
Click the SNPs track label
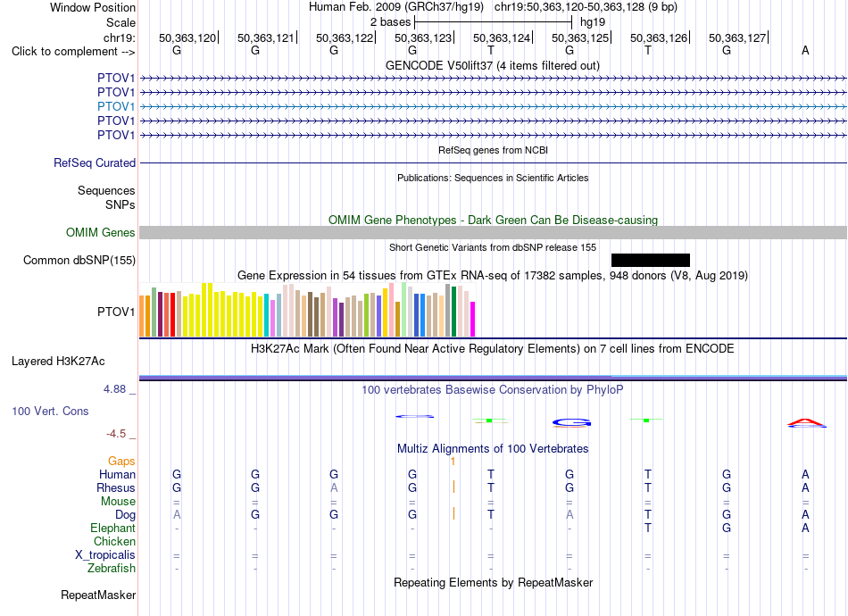pyautogui.click(x=121, y=205)
